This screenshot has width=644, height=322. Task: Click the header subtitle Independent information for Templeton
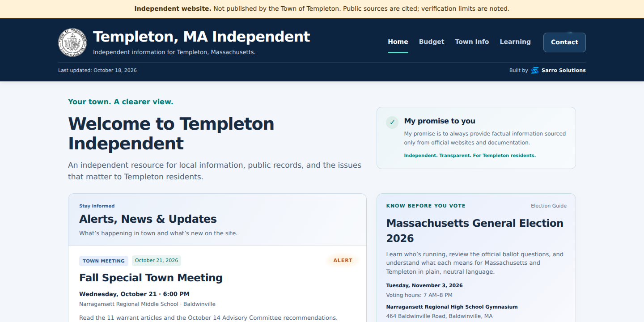(x=174, y=52)
